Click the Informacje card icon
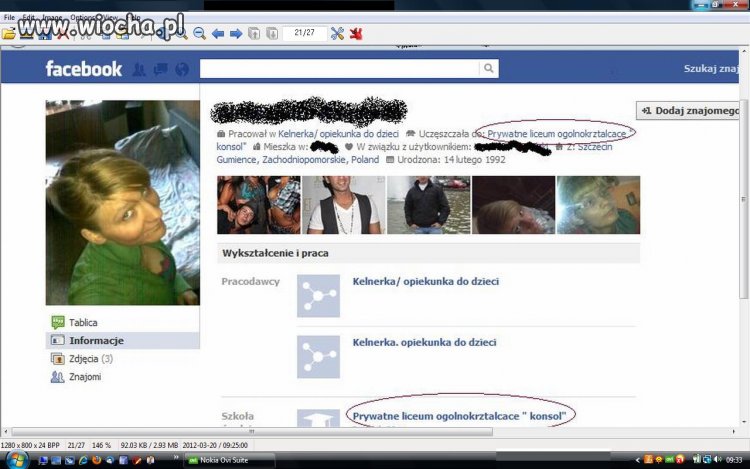 58,340
